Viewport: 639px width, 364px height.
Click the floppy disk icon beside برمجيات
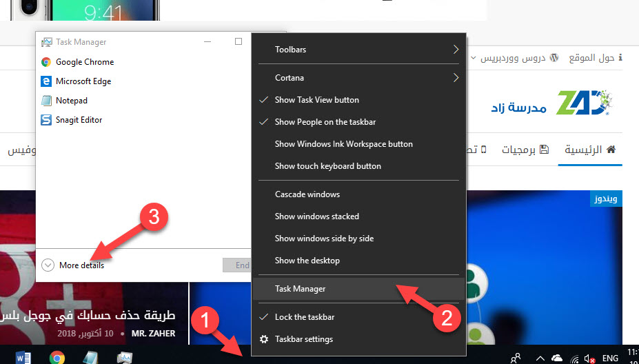(x=544, y=150)
